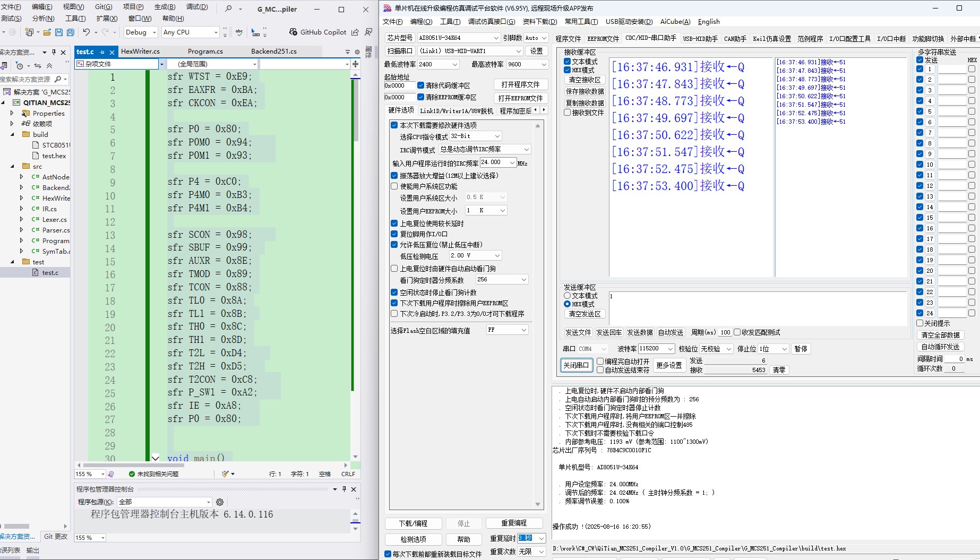Open the package source settings gear

[x=220, y=502]
